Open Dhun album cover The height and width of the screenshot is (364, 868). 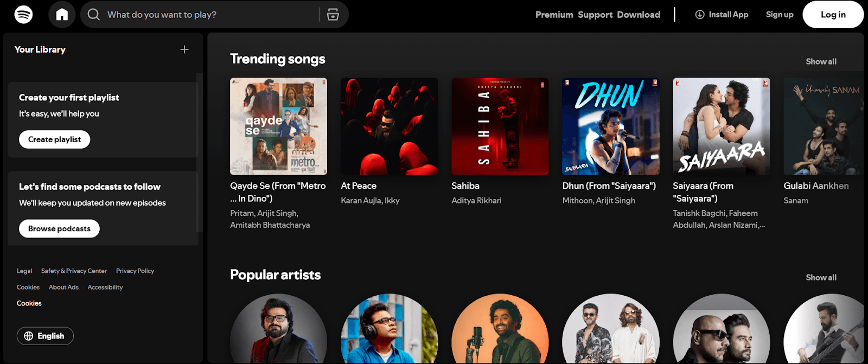[610, 126]
